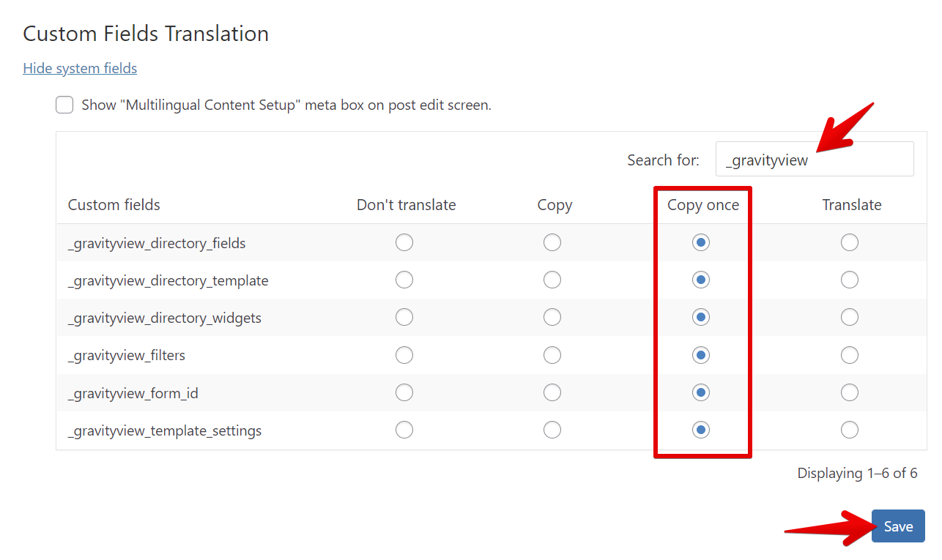Click the Custom fields column header

click(114, 205)
